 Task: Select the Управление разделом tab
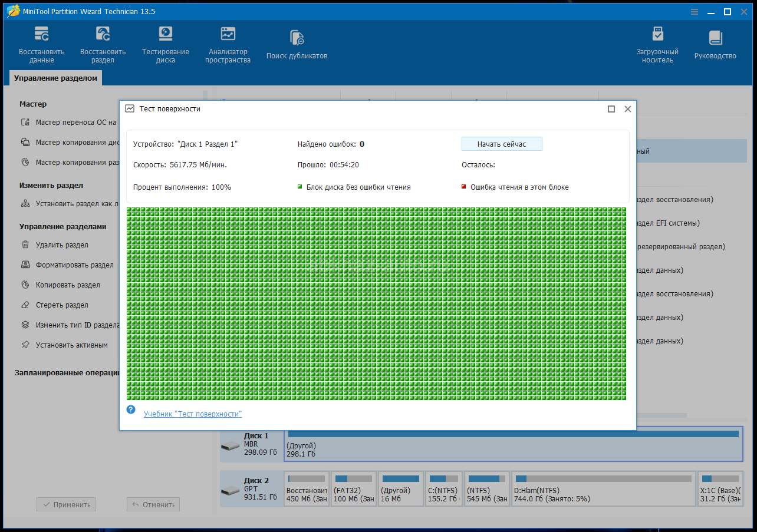coord(55,78)
